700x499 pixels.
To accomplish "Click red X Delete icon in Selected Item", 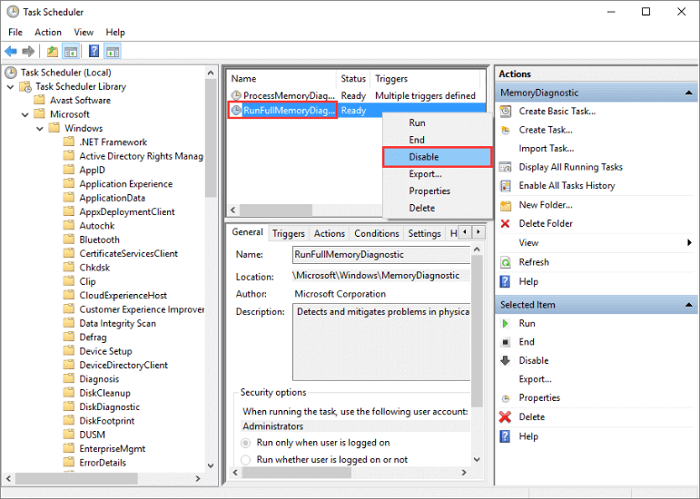I will [x=505, y=417].
